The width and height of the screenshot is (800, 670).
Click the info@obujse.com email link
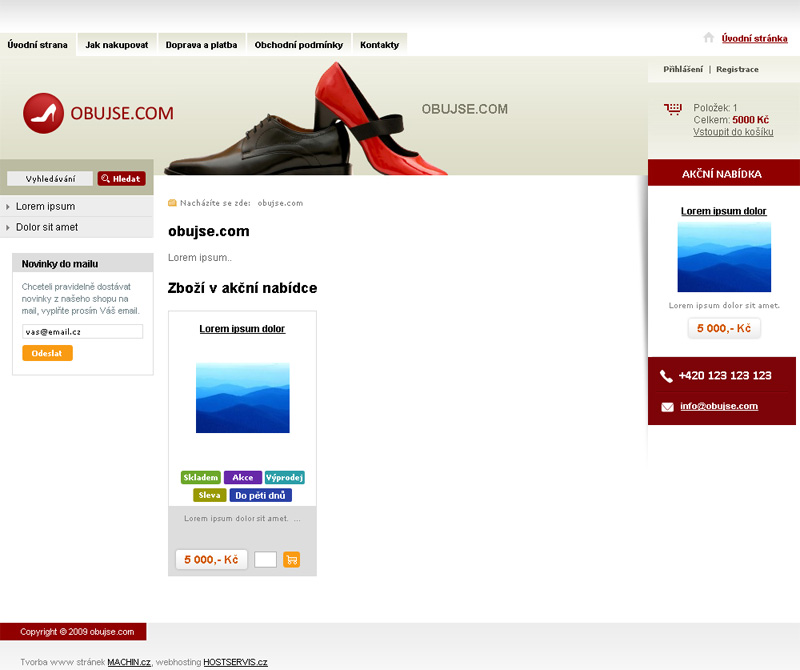click(x=719, y=406)
